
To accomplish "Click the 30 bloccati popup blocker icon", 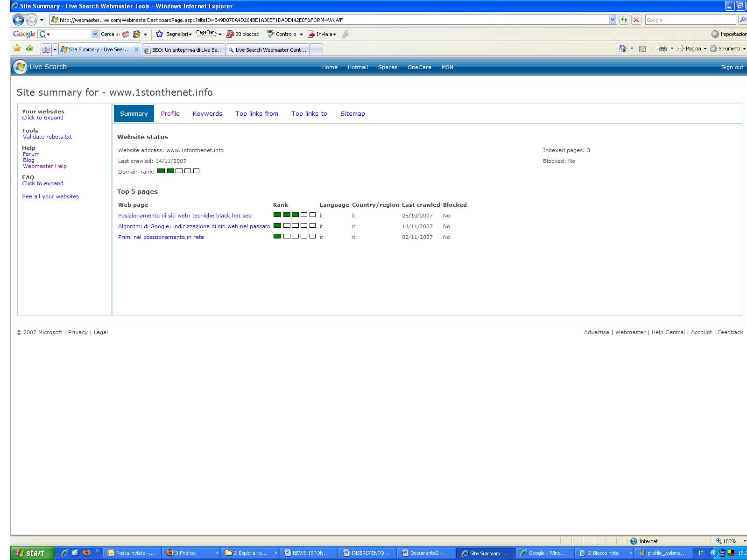I will tap(243, 34).
